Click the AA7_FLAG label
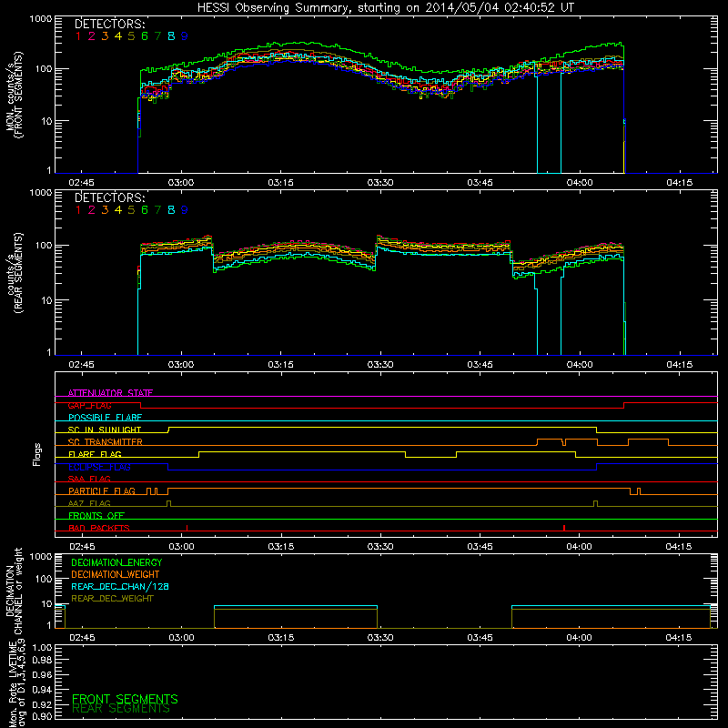Viewport: 728px width, 728px height. [x=89, y=503]
